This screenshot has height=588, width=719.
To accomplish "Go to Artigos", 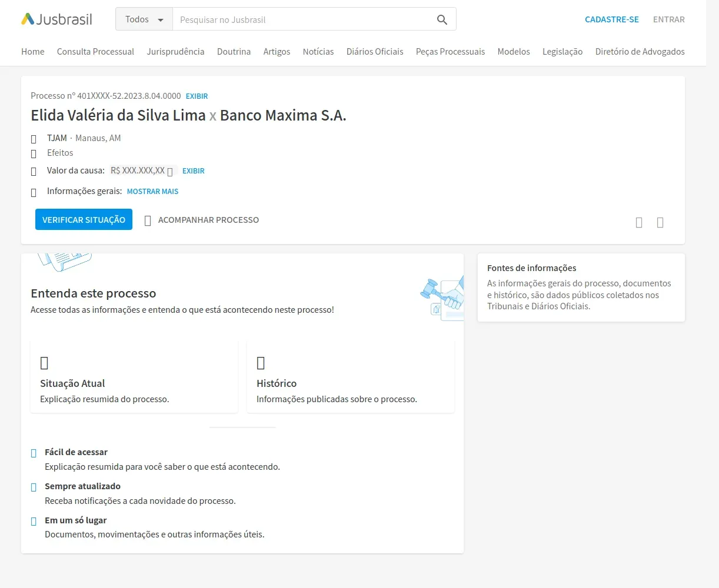I will tap(277, 52).
